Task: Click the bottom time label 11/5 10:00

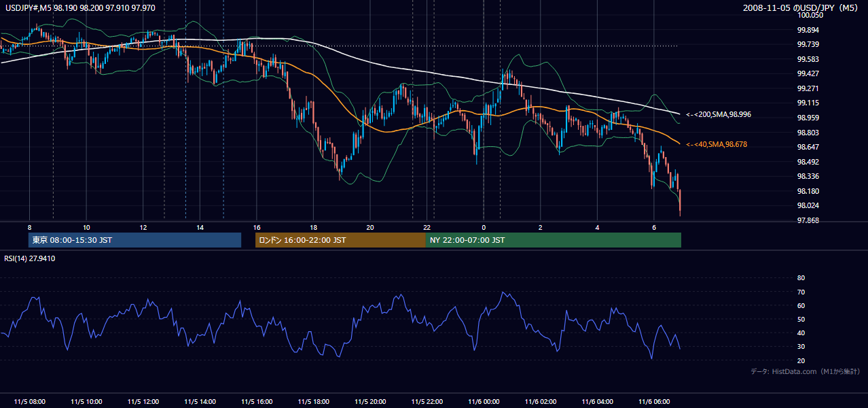Action: tap(86, 402)
